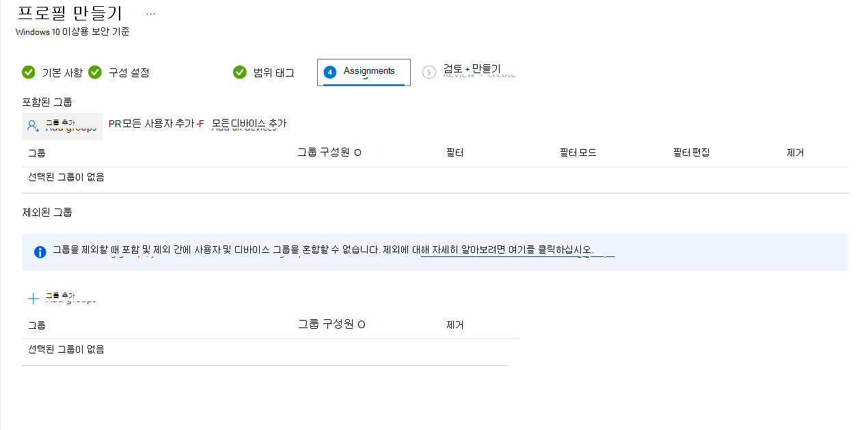
Task: Click 그룹 추가 button under 포함된 그룹
Action: 62,126
